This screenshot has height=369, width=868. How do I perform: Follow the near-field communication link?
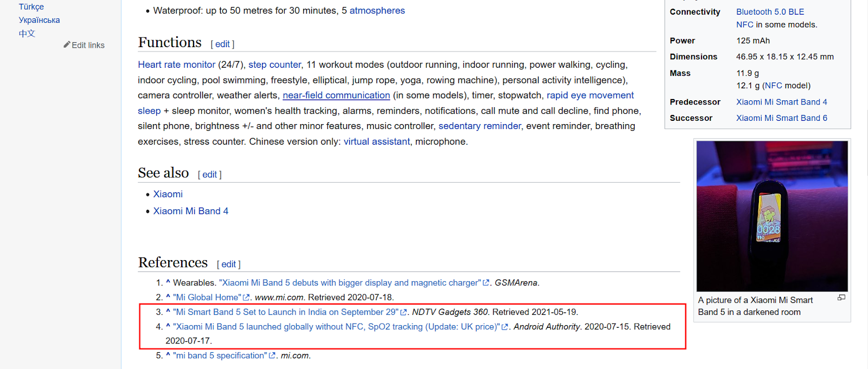tap(336, 95)
